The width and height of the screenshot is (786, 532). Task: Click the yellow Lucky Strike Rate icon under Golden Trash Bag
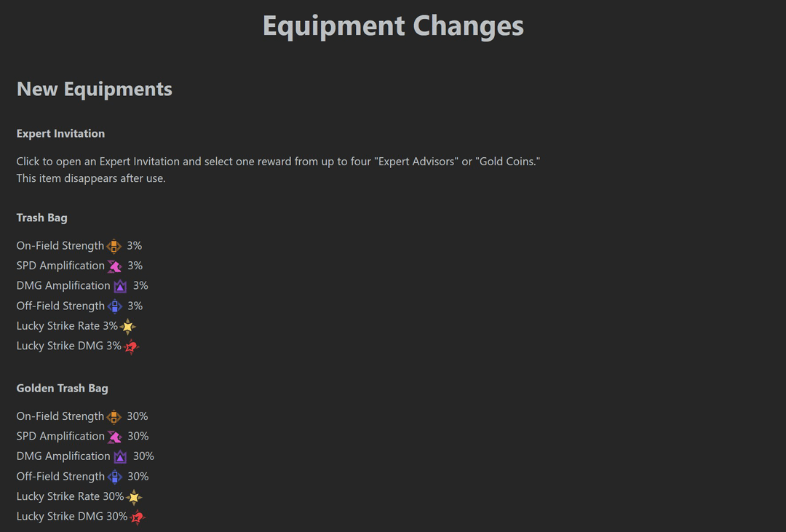click(134, 497)
